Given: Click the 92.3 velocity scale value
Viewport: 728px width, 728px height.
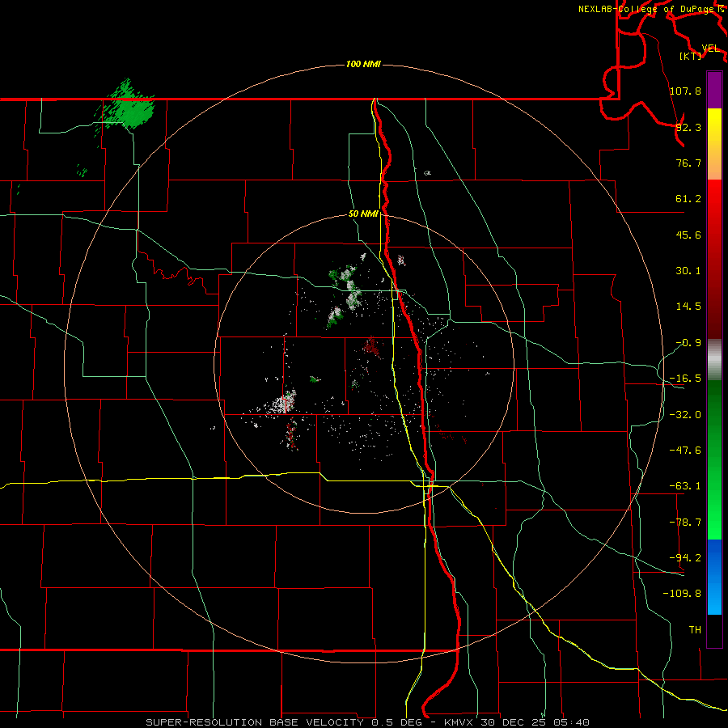Looking at the screenshot, I should [688, 127].
